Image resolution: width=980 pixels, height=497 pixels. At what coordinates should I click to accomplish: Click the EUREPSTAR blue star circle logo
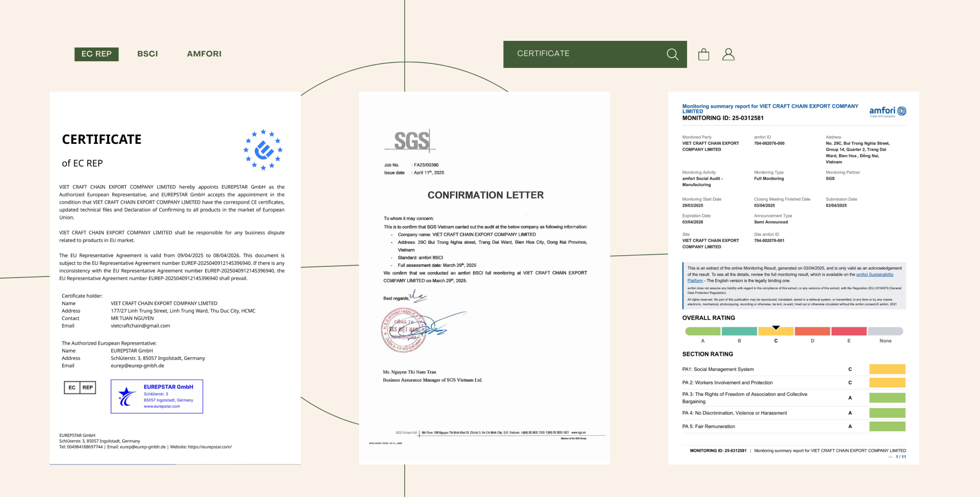pos(263,150)
